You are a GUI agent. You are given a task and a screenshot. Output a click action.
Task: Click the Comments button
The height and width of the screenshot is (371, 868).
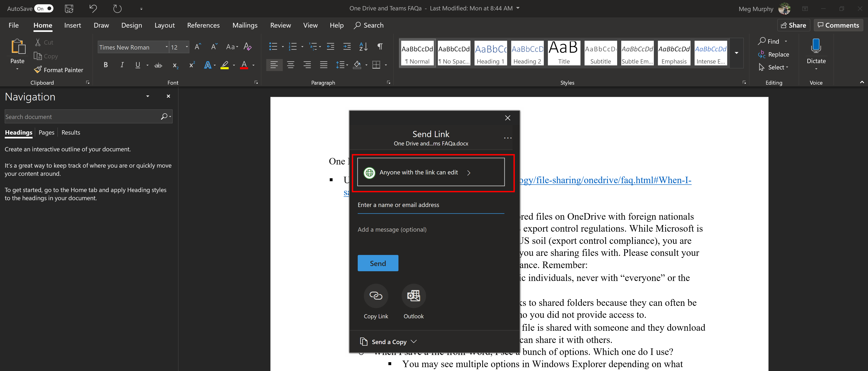click(x=838, y=25)
